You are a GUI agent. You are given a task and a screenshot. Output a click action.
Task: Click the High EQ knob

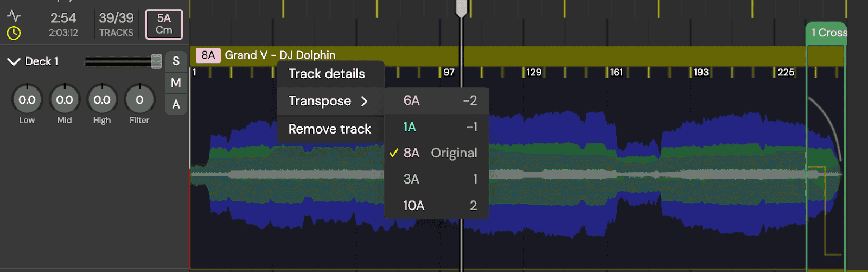pos(102,99)
